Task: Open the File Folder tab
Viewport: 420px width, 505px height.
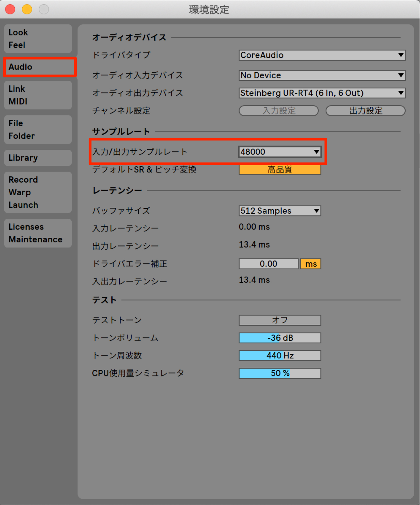Action: [38, 129]
